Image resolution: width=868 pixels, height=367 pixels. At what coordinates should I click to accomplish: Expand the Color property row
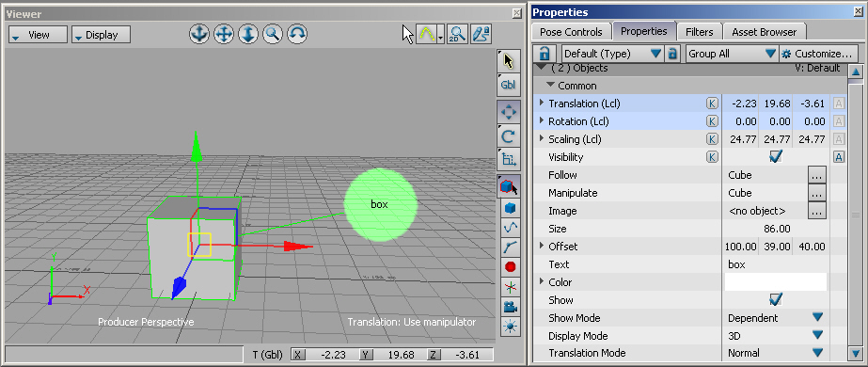point(542,281)
